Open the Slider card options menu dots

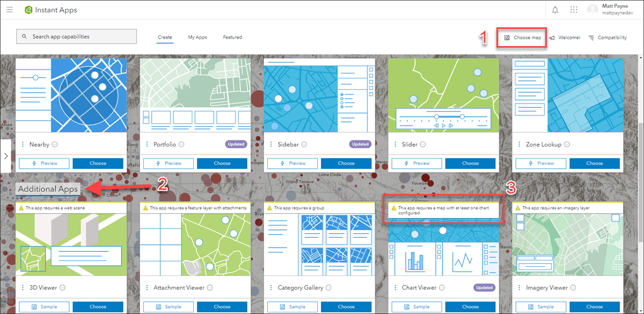pos(396,144)
